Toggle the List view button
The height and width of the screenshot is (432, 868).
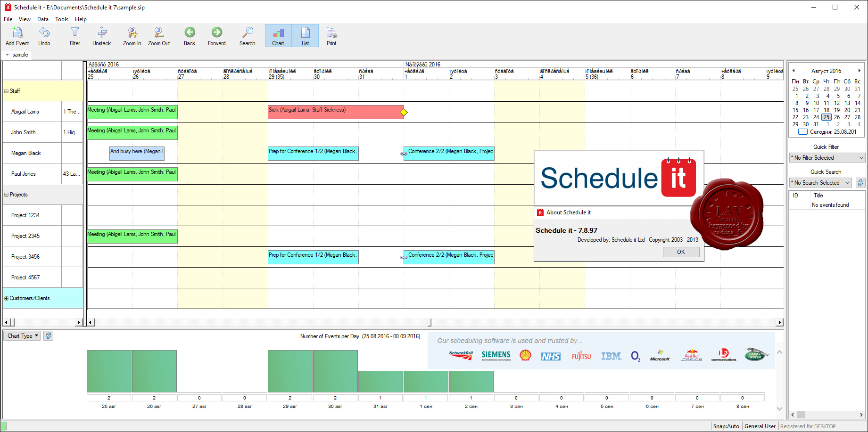tap(305, 36)
